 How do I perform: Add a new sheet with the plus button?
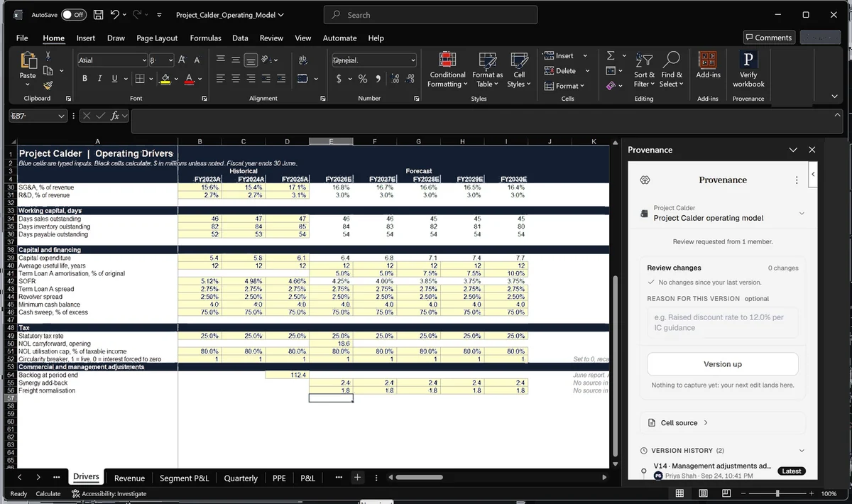pos(358,478)
